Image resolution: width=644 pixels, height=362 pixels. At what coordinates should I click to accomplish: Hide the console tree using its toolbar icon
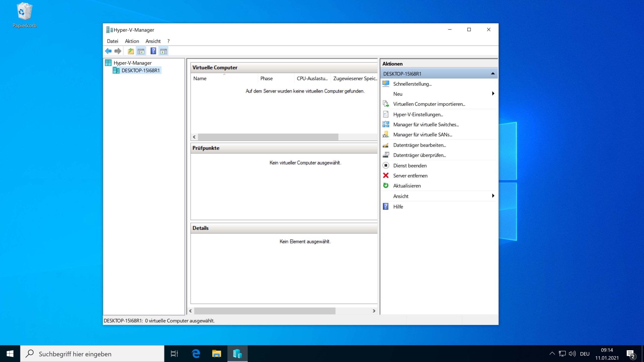tap(141, 51)
